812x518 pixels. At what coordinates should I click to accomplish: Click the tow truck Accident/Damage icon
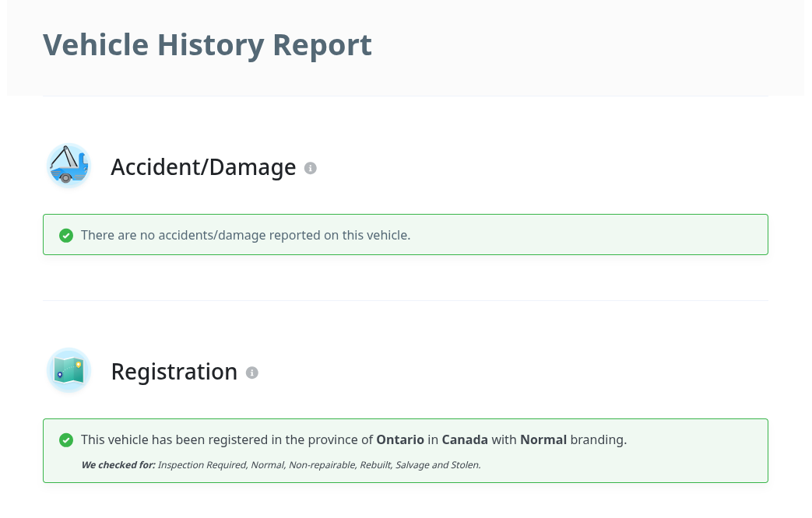(69, 166)
